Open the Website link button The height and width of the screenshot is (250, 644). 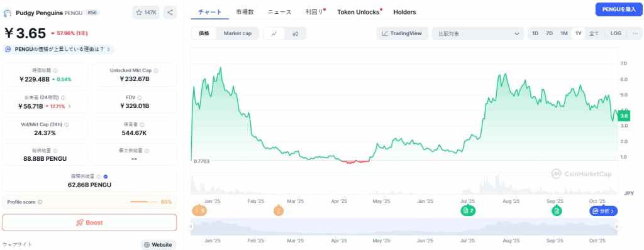158,245
